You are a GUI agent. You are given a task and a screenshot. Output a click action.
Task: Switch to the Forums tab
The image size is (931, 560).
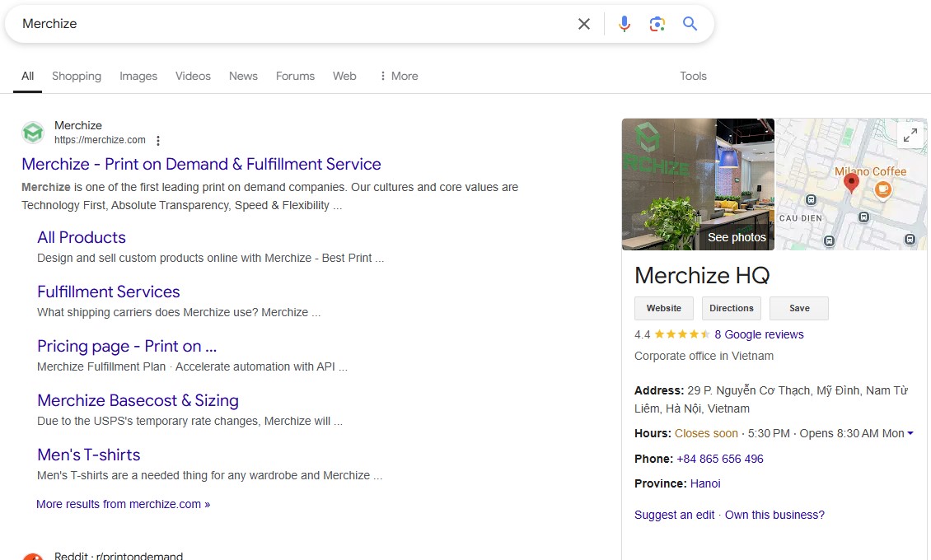(295, 76)
